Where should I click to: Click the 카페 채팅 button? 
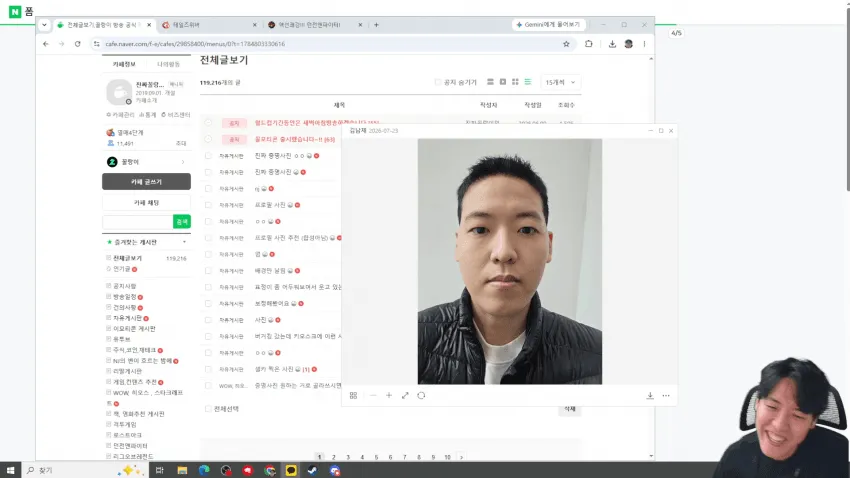pyautogui.click(x=146, y=203)
